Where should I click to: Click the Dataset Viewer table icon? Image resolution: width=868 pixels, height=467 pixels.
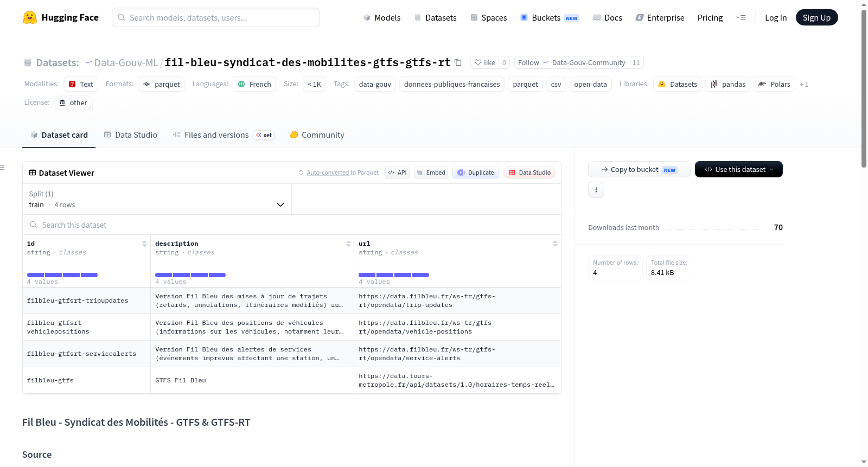pyautogui.click(x=33, y=172)
